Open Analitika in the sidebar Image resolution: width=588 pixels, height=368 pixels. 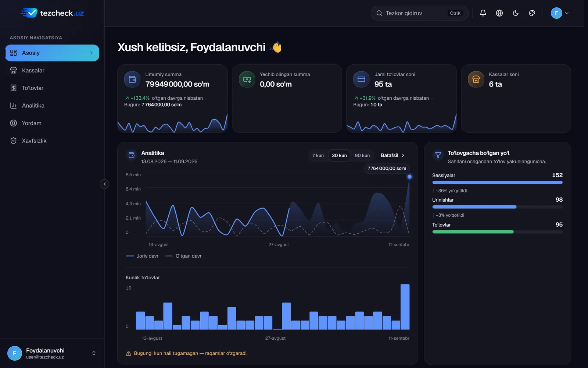click(52, 106)
